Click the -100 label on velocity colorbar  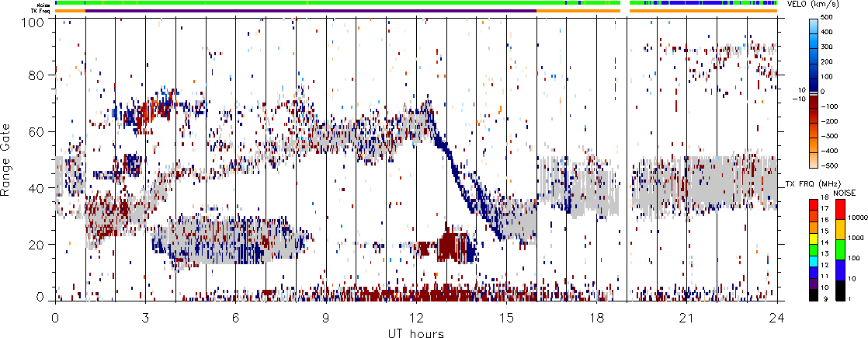coord(828,106)
